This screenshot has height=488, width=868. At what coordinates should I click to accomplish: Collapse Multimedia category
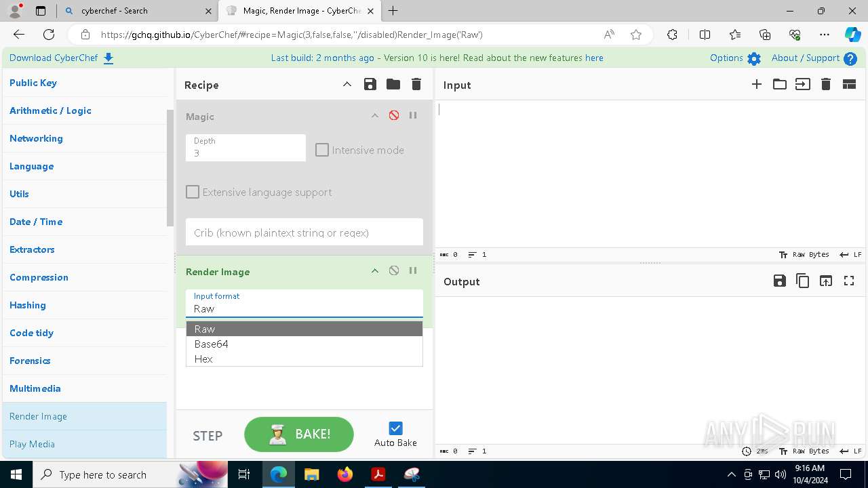(85, 388)
